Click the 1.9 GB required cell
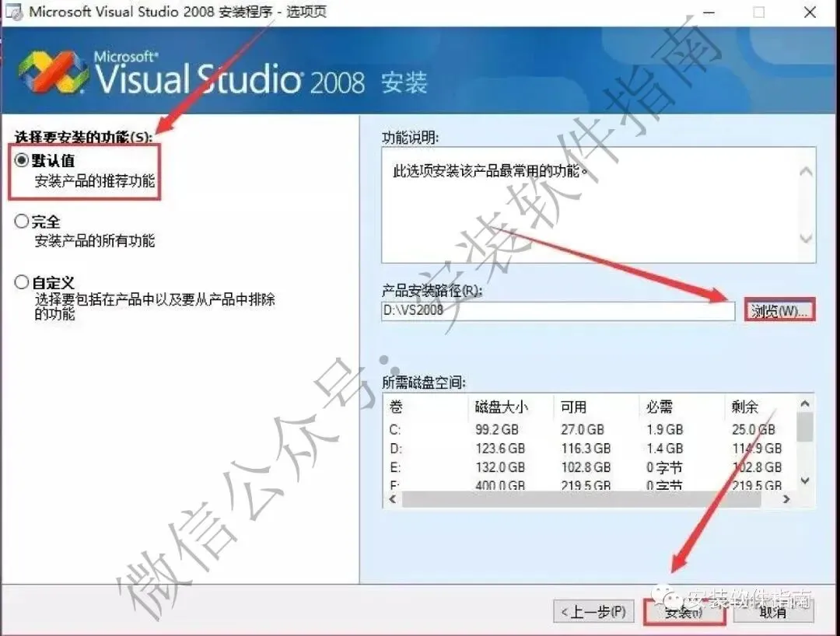Viewport: 840px width, 636px height. [664, 429]
